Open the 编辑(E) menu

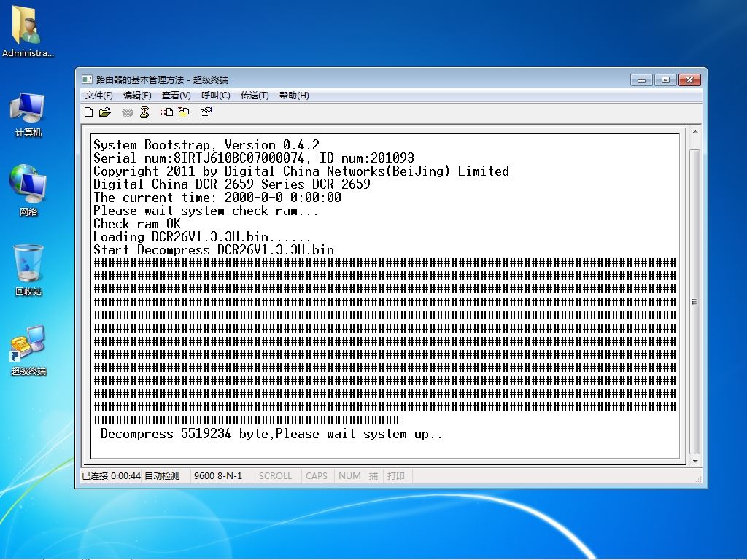(x=137, y=96)
